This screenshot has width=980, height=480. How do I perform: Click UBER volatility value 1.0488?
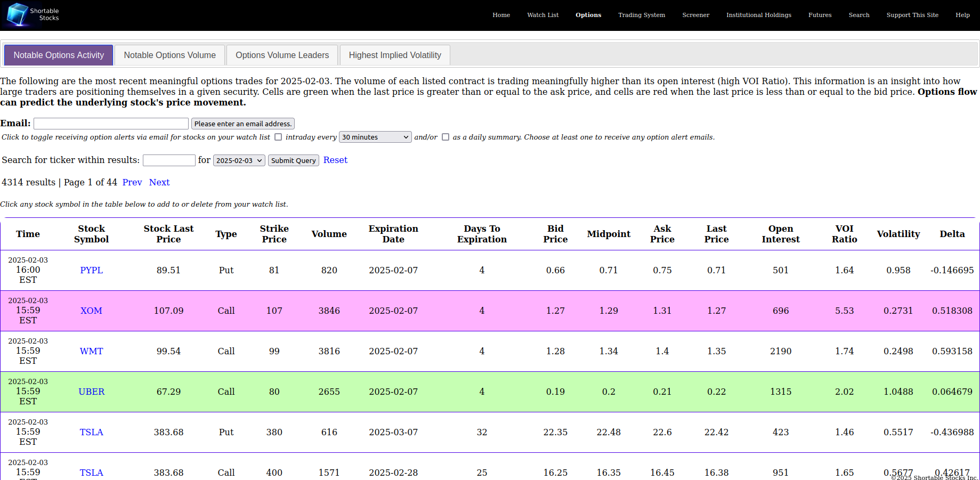[898, 392]
